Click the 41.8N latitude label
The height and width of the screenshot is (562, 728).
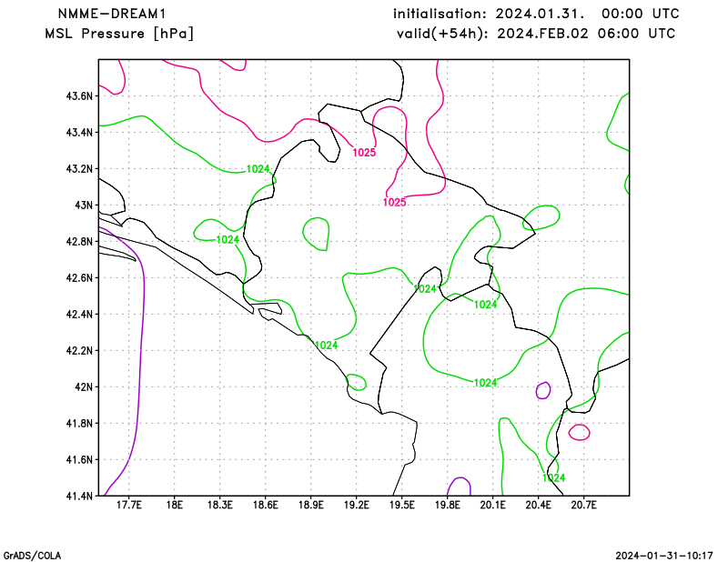coord(79,423)
